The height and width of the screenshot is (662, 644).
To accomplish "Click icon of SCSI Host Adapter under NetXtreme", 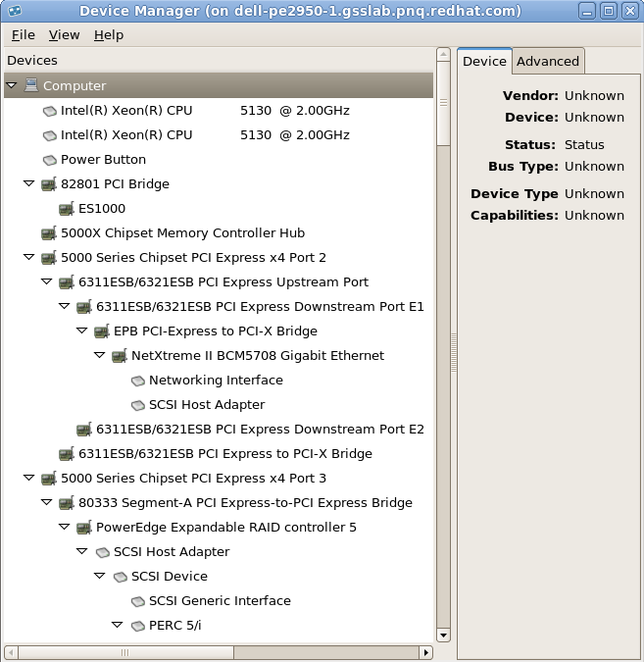I will coord(138,405).
